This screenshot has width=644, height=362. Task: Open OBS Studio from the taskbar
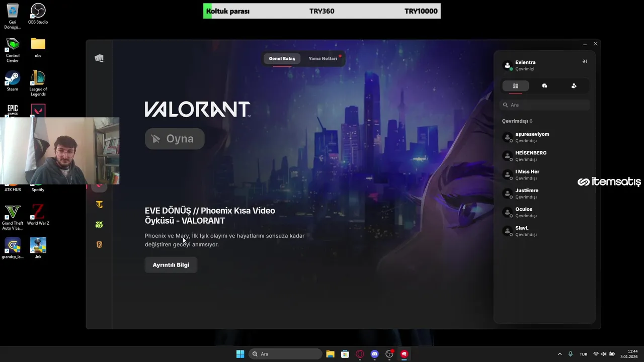click(389, 354)
